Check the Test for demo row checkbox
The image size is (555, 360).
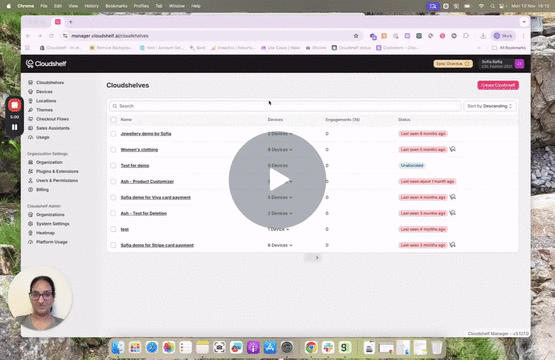click(x=113, y=166)
